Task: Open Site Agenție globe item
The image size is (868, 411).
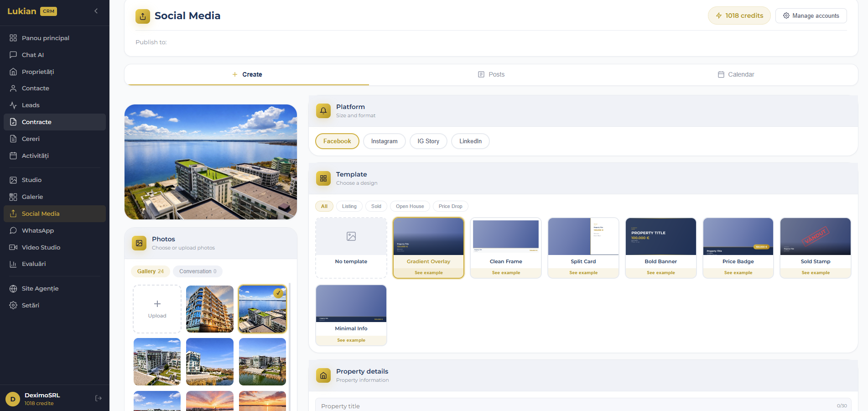Action: 40,288
